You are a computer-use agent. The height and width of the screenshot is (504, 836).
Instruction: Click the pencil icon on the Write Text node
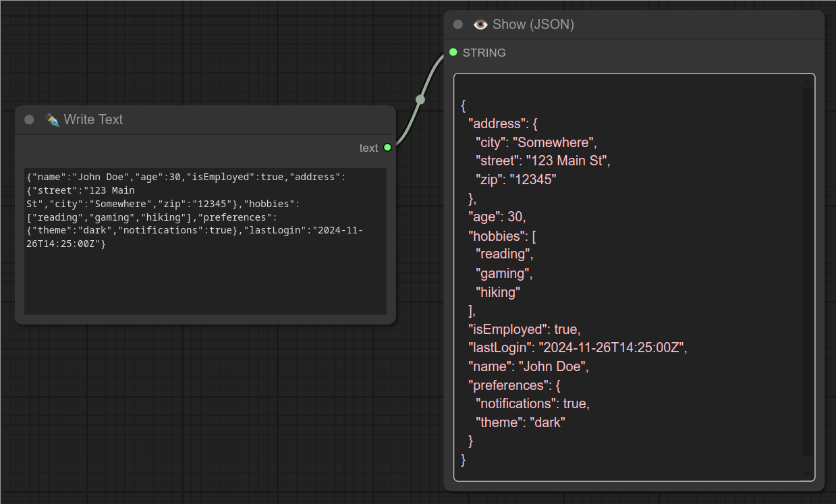pyautogui.click(x=52, y=119)
